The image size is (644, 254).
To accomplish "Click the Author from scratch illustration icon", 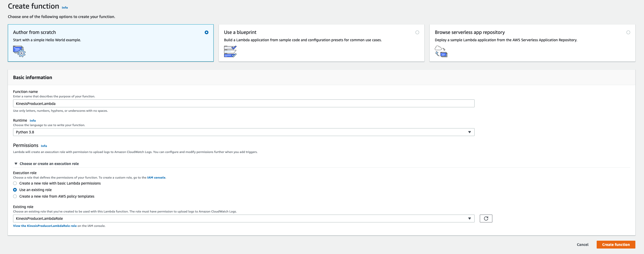I will [19, 51].
